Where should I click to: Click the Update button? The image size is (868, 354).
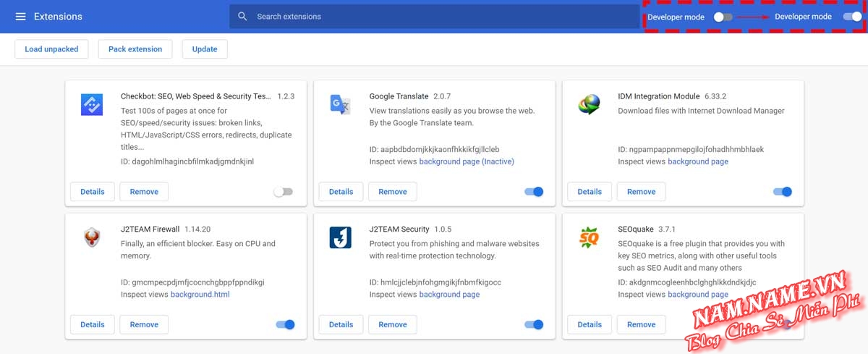(205, 49)
